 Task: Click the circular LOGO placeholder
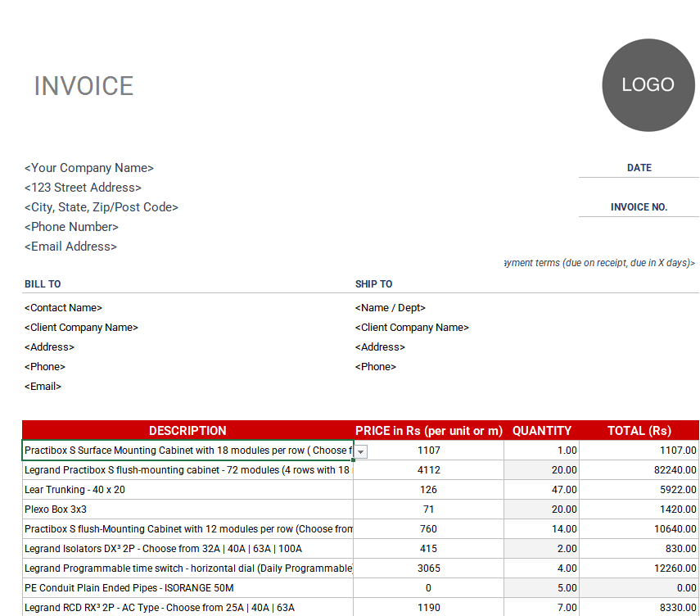[648, 85]
